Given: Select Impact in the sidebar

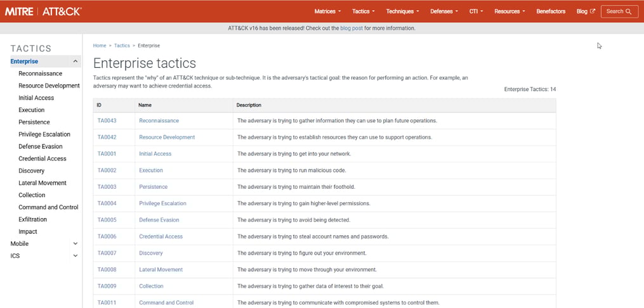Looking at the screenshot, I should [x=28, y=232].
